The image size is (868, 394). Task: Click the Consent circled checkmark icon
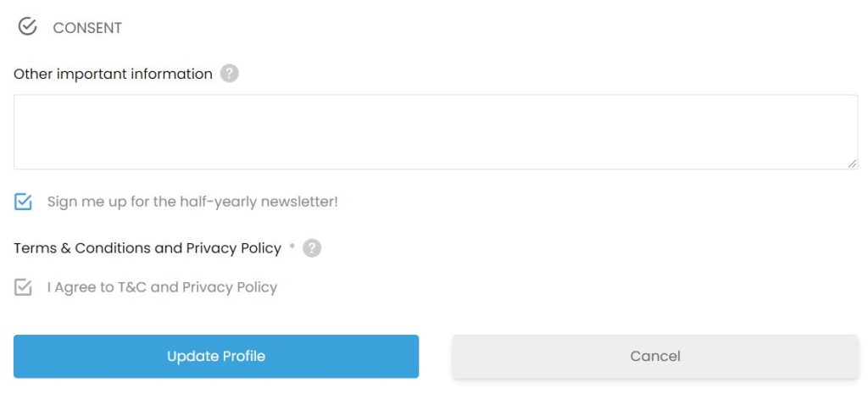point(27,26)
